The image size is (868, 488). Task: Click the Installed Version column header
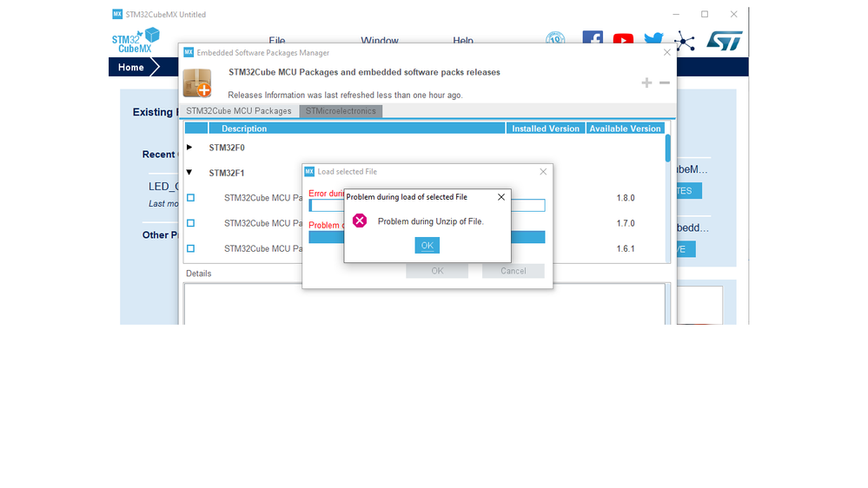[546, 129]
